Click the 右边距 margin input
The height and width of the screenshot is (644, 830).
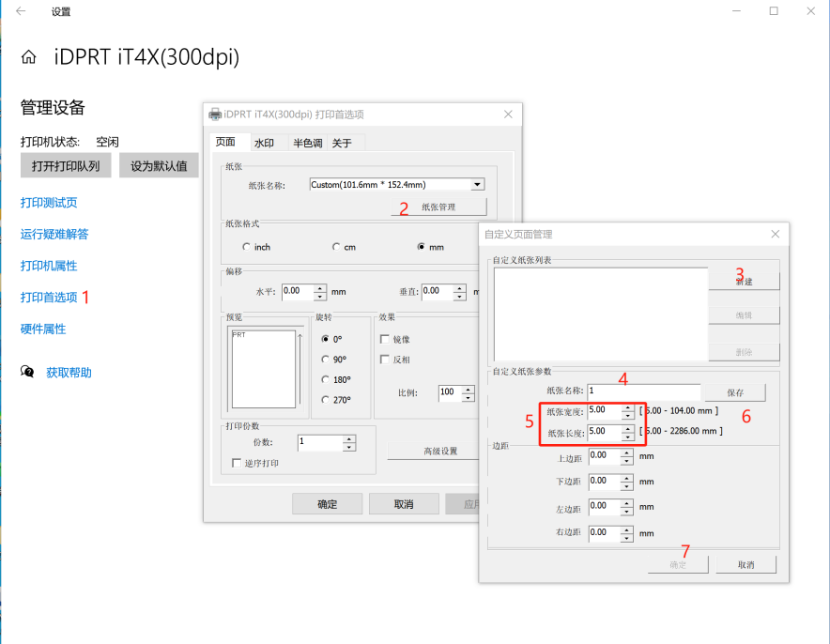click(x=604, y=533)
